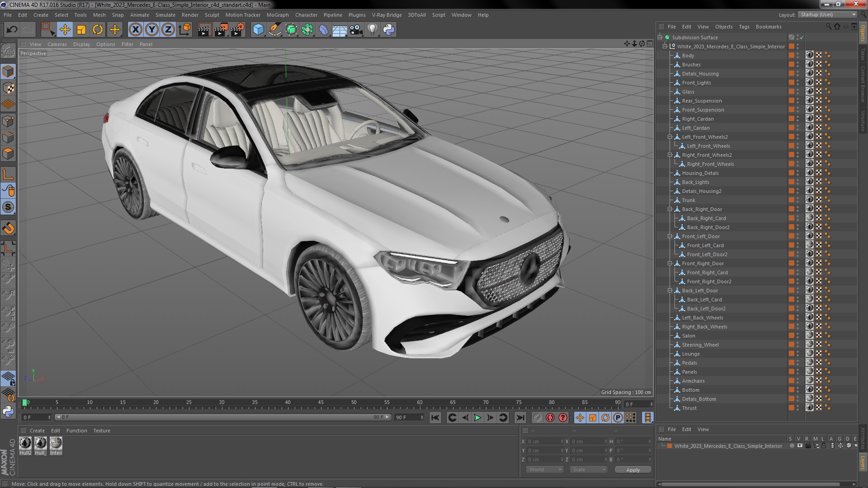
Task: Add a deformer object icon
Action: 324,30
